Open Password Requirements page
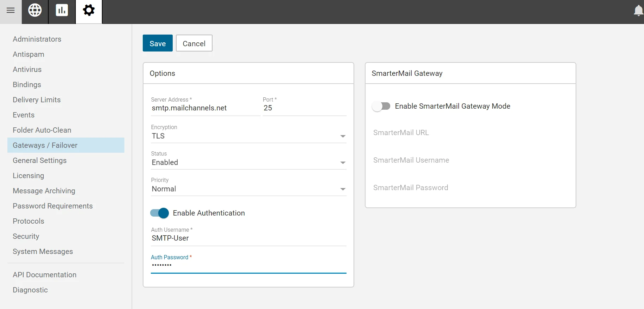 pyautogui.click(x=53, y=206)
